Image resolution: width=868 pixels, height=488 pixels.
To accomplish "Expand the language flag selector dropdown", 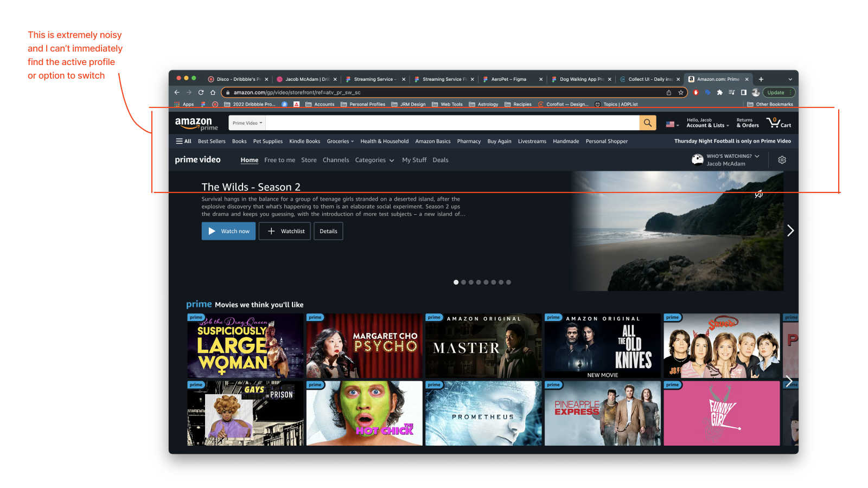I will 672,124.
